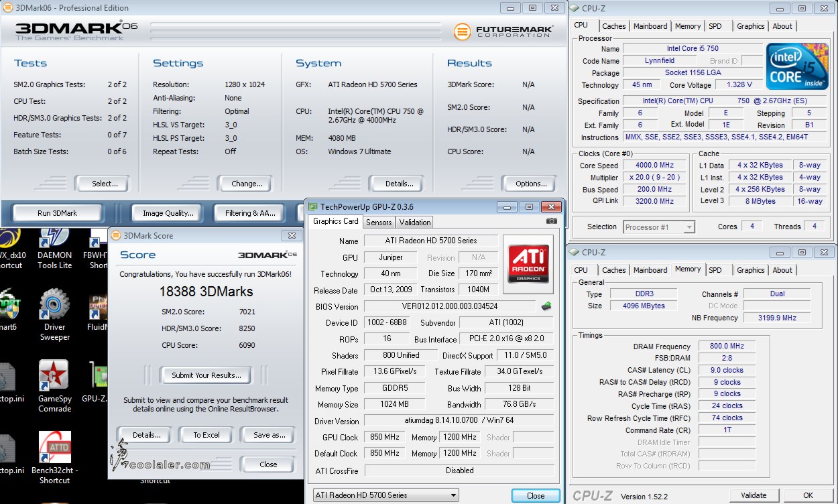
Task: Click the 3DMark Score dialog title icon
Action: 116,235
